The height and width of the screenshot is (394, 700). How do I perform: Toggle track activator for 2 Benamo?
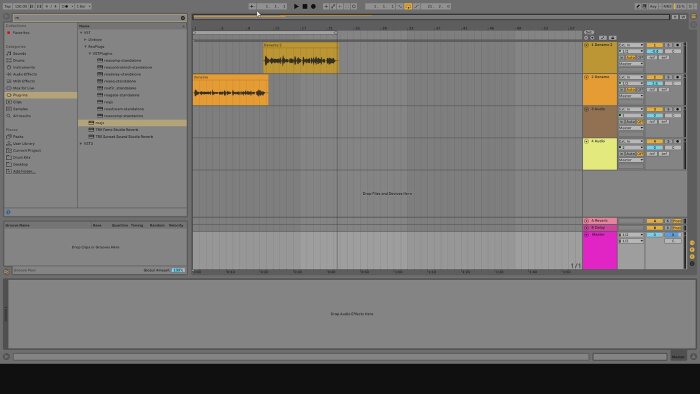654,77
